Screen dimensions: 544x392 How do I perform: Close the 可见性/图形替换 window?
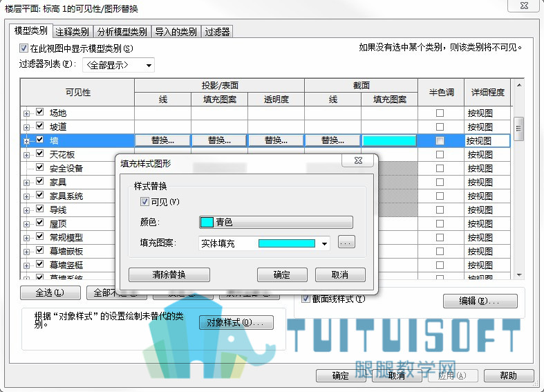(x=524, y=6)
